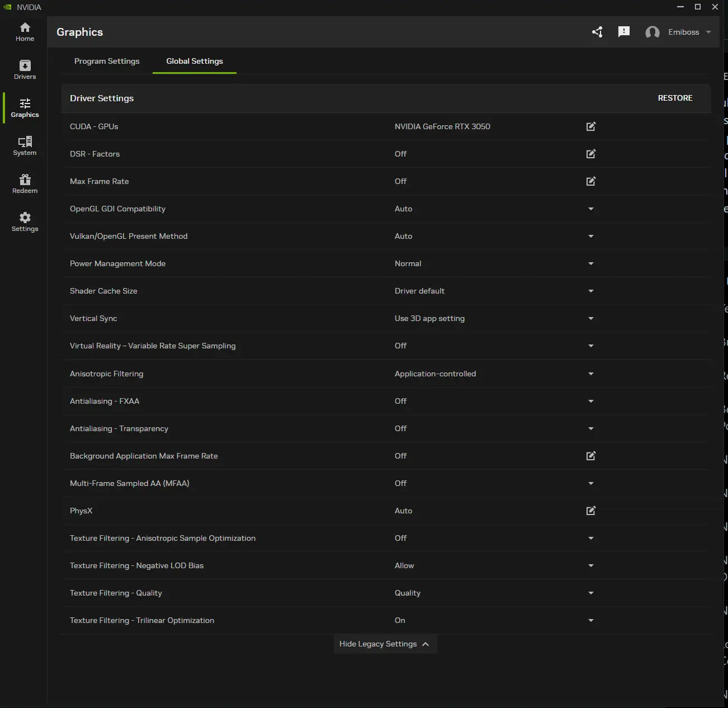Click NVIDIA GeForce RTX 3050 value
The width and height of the screenshot is (728, 708).
click(442, 126)
